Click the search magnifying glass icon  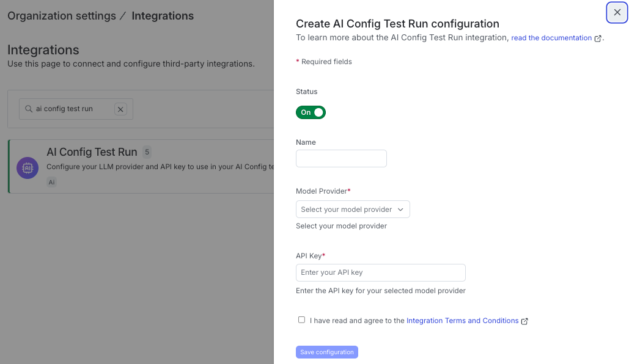(29, 109)
